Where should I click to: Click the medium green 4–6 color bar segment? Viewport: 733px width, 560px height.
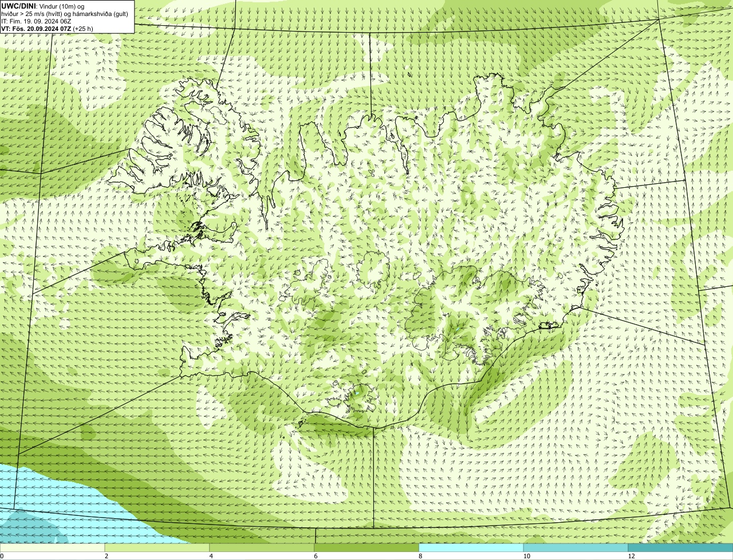[262, 547]
